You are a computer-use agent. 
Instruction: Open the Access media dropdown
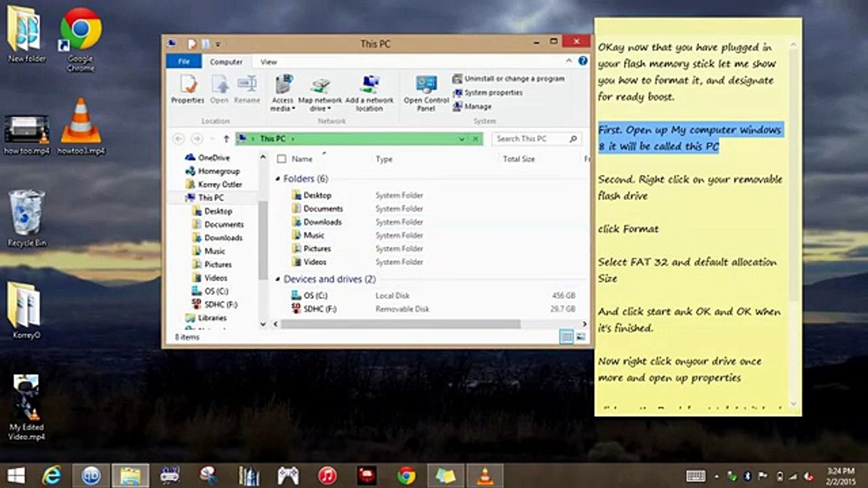283,94
